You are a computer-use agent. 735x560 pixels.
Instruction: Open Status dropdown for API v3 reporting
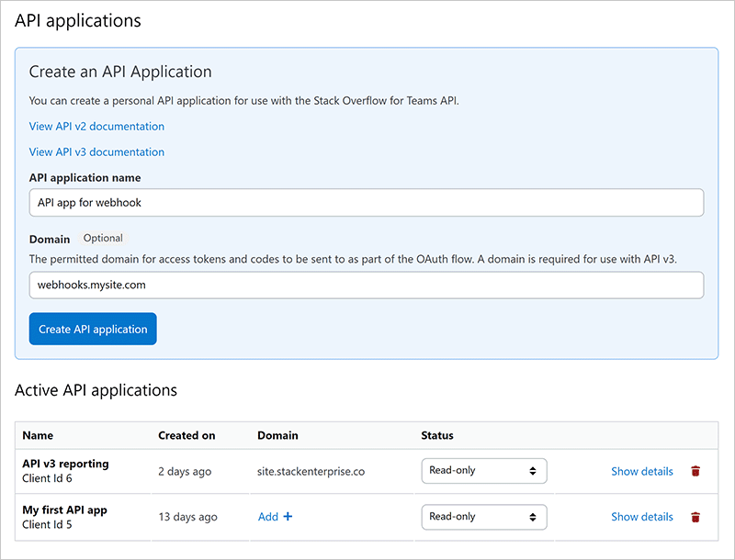[x=483, y=471]
